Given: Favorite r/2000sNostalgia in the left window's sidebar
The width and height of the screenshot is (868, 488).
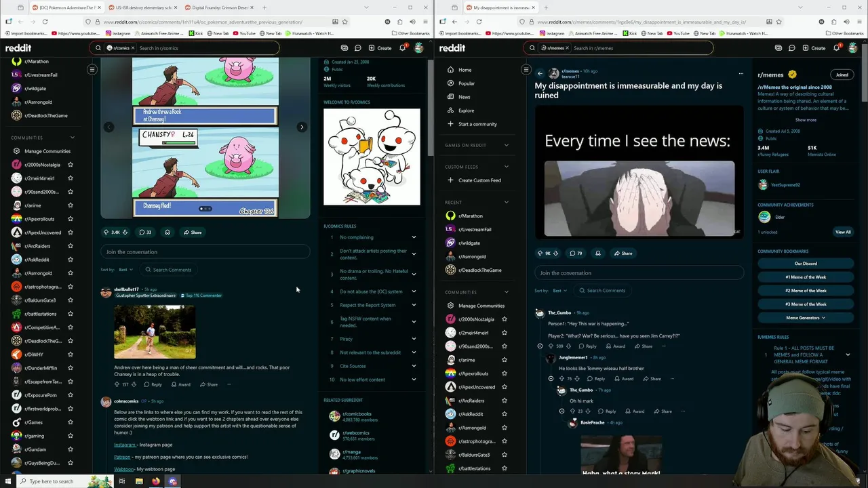Looking at the screenshot, I should point(71,165).
